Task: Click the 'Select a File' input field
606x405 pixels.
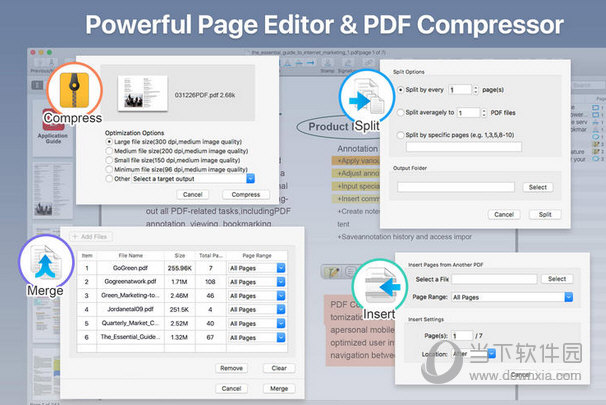Action: (494, 279)
